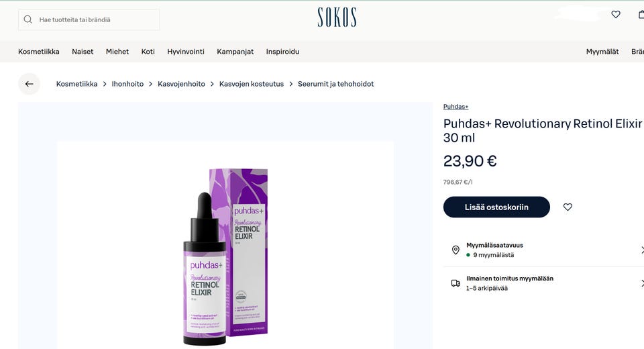Open the shopping cart icon
The image size is (644, 349).
coord(641,14)
